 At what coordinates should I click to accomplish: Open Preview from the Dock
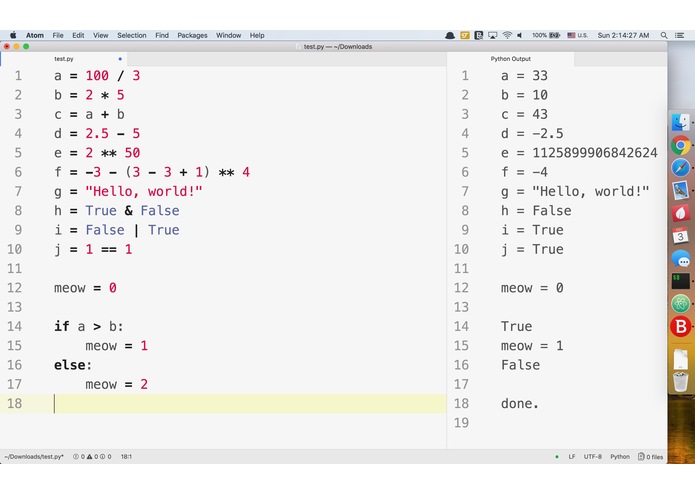(x=680, y=191)
